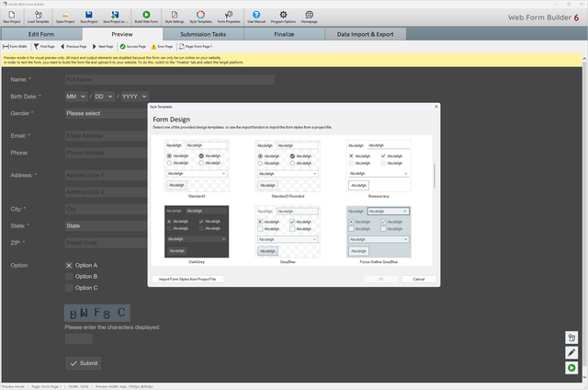Viewport: 588px width, 390px height.
Task: Open the Submission Tasks tab
Action: (203, 34)
